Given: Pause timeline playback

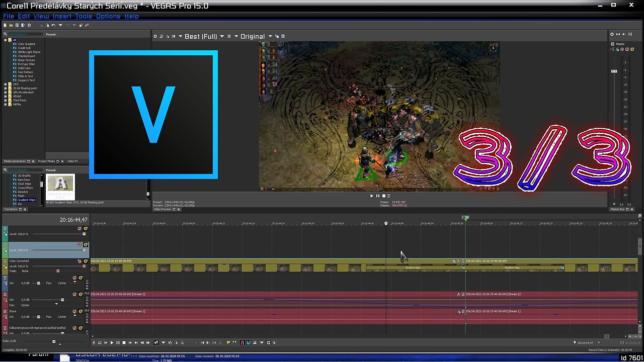Looking at the screenshot, I should 118,342.
